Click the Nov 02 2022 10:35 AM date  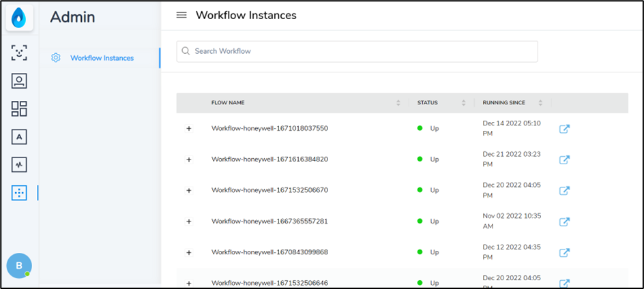coord(512,221)
